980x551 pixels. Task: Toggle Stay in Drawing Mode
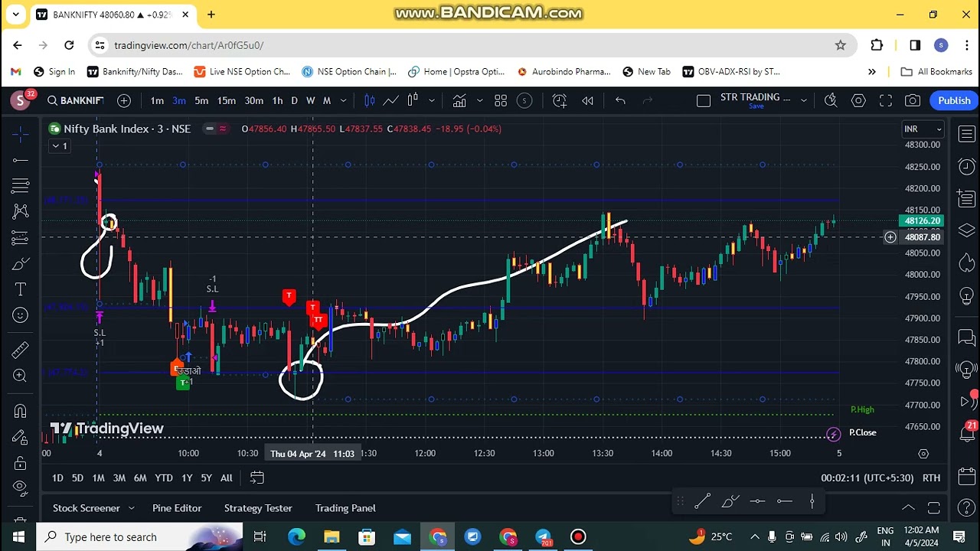coord(21,437)
